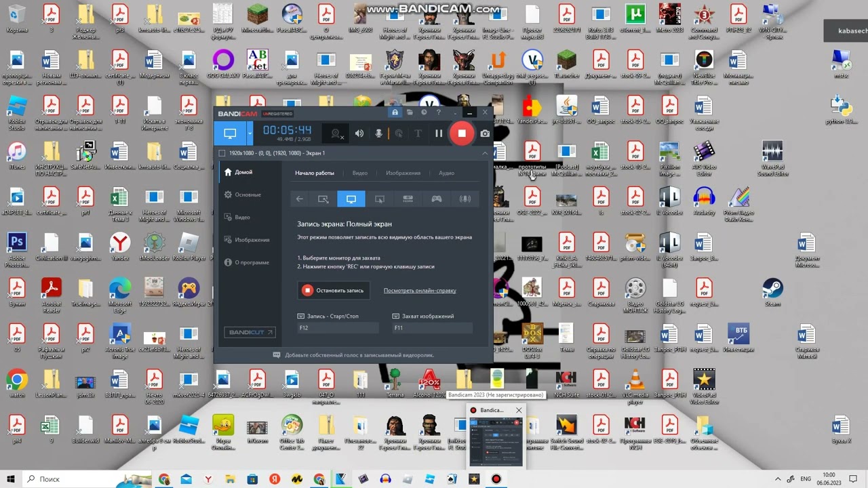Select the VLC media player desktop icon
This screenshot has width=868, height=488.
tap(635, 387)
